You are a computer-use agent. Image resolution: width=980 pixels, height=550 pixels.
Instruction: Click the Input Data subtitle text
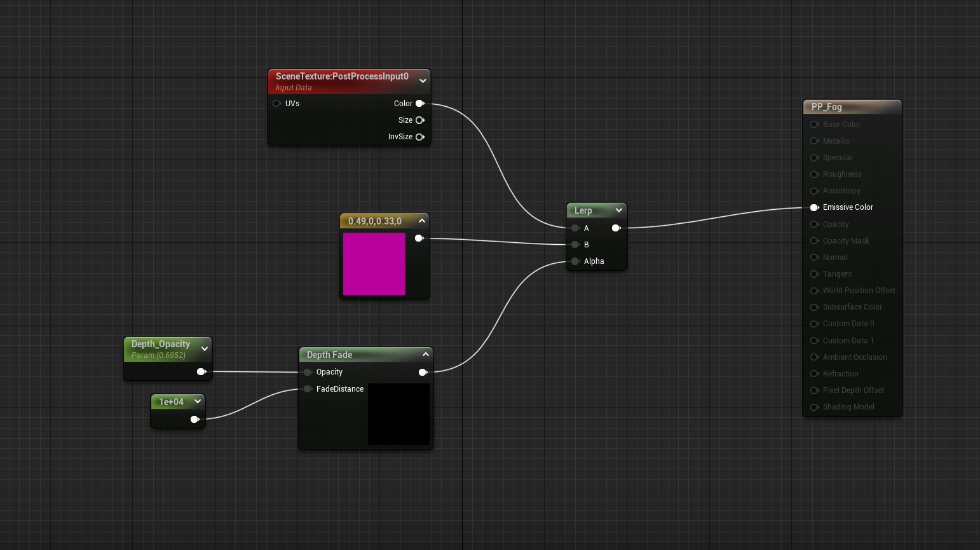click(294, 88)
